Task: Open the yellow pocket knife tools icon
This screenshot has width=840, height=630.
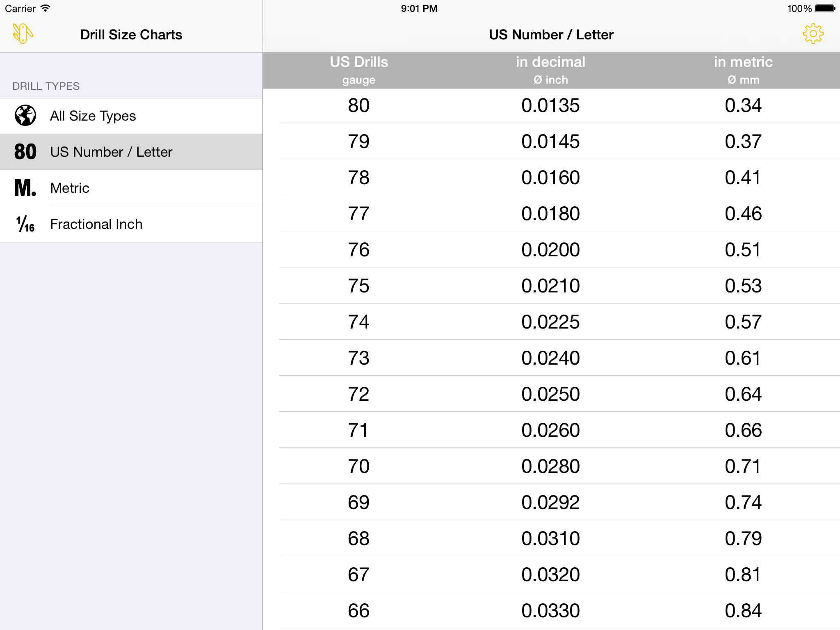Action: point(23,34)
